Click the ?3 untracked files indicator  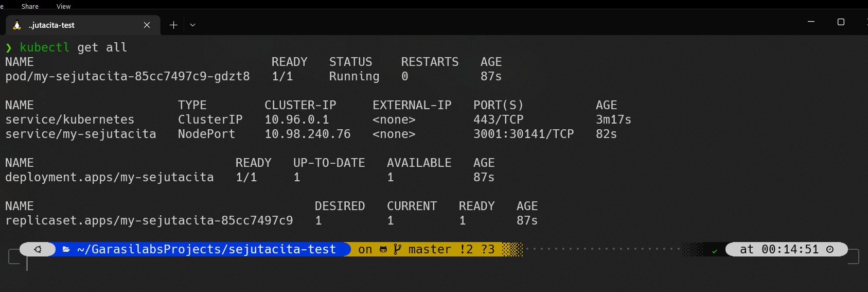pyautogui.click(x=488, y=249)
